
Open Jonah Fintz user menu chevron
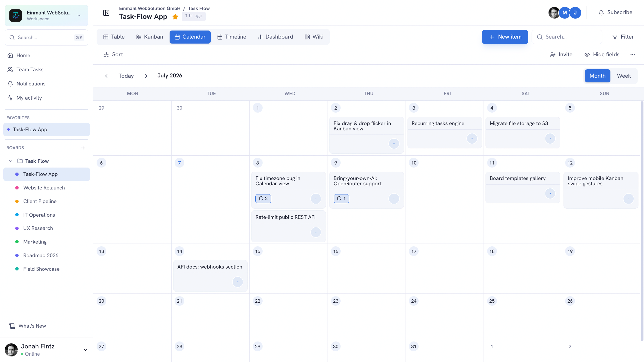pos(85,350)
